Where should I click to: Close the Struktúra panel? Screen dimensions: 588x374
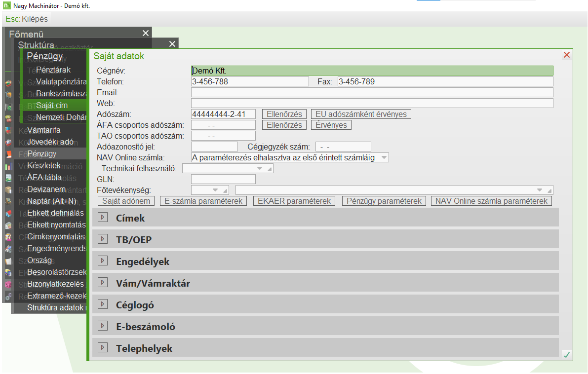172,44
